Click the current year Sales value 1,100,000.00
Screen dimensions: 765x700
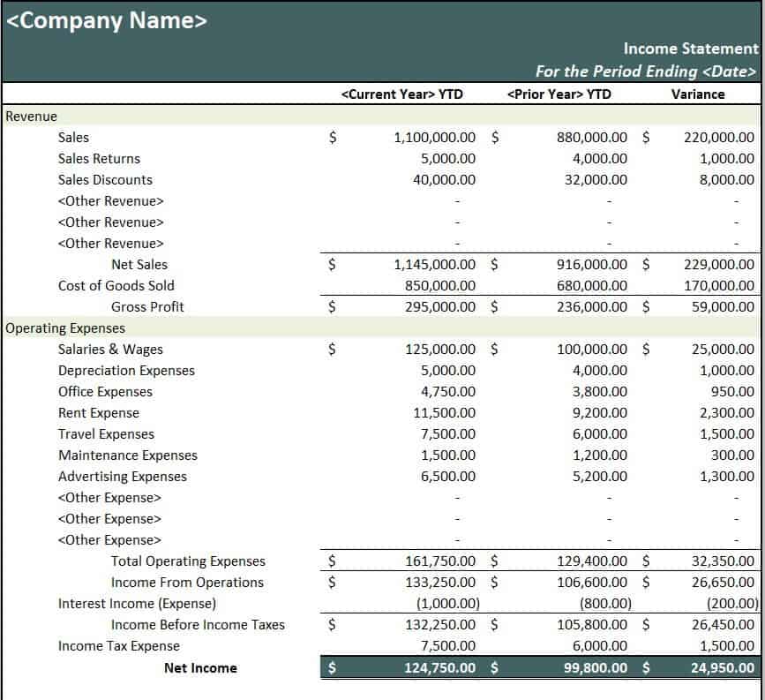pyautogui.click(x=434, y=138)
